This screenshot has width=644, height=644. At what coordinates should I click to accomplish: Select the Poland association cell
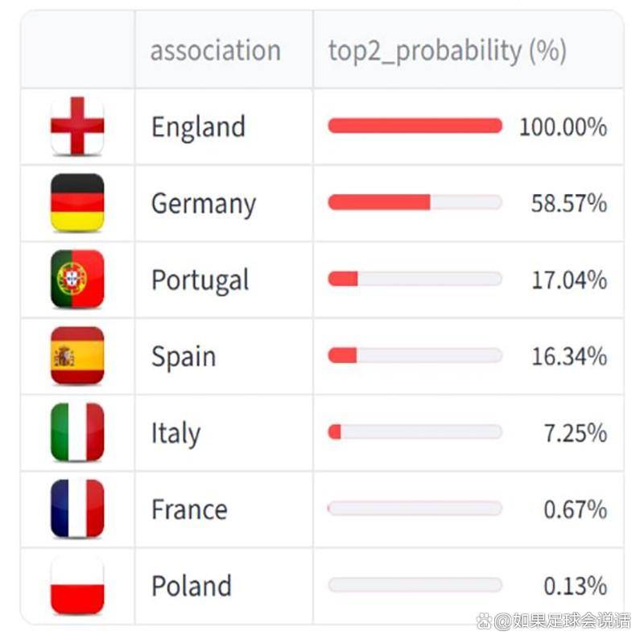tap(191, 586)
